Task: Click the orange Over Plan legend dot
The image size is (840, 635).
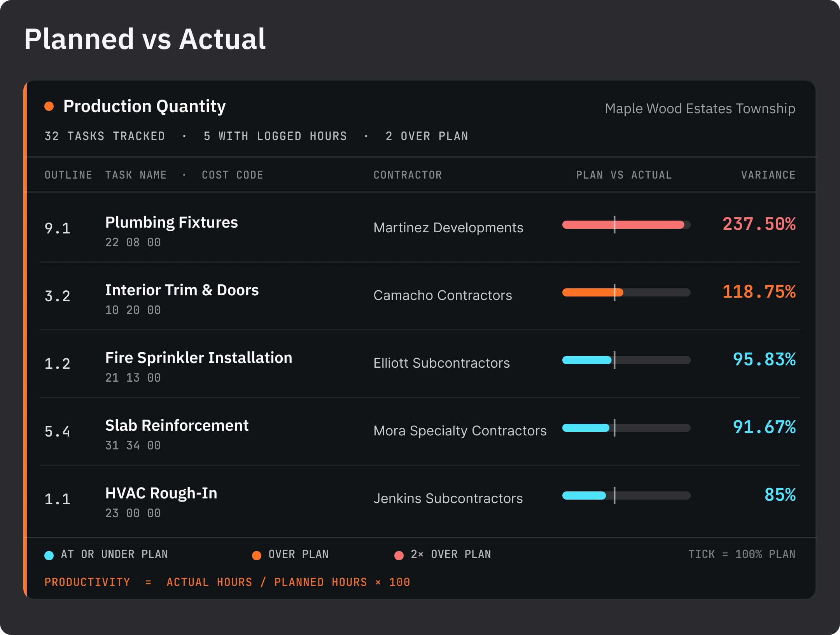Action: tap(257, 555)
